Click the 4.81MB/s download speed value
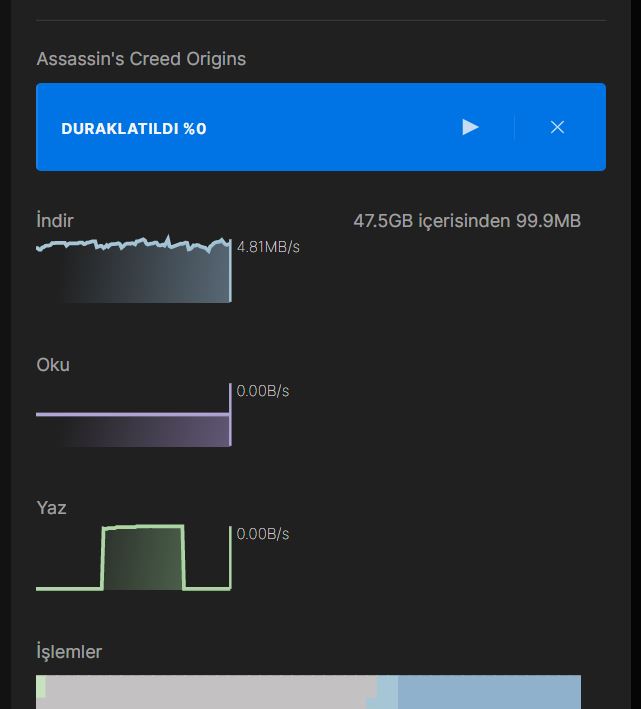This screenshot has width=641, height=709. (x=268, y=246)
